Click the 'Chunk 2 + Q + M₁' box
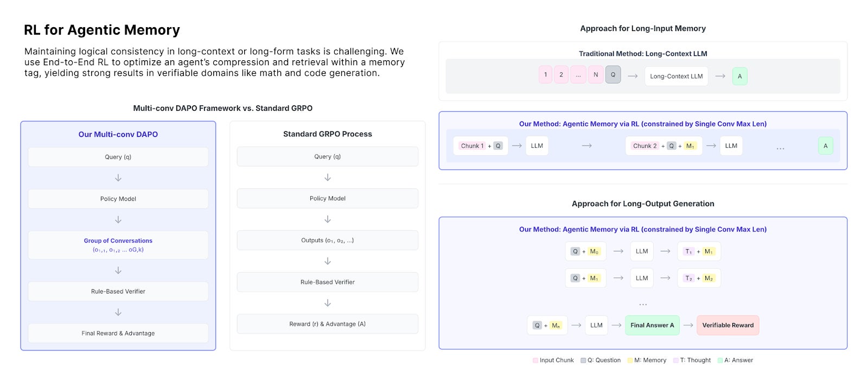Viewport: 868px width, 381px height. point(664,145)
